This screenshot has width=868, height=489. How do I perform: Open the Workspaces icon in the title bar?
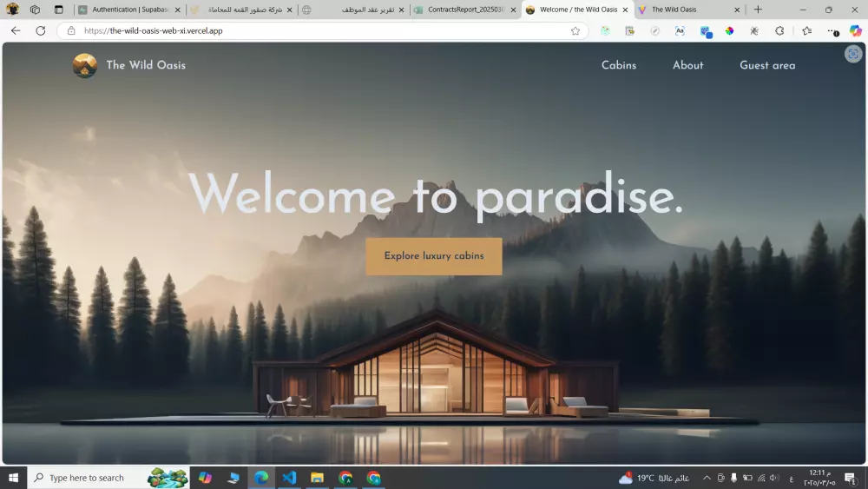click(35, 10)
